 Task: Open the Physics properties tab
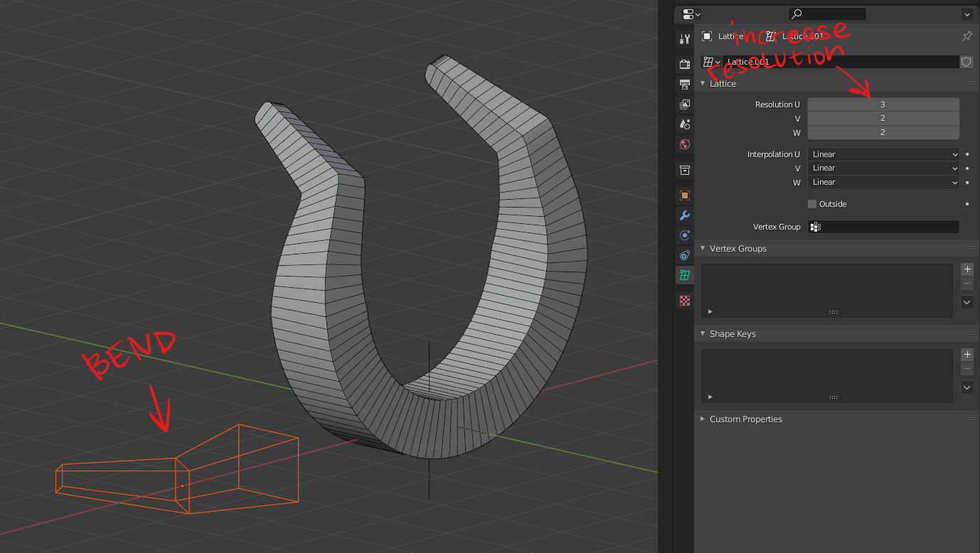pyautogui.click(x=685, y=235)
